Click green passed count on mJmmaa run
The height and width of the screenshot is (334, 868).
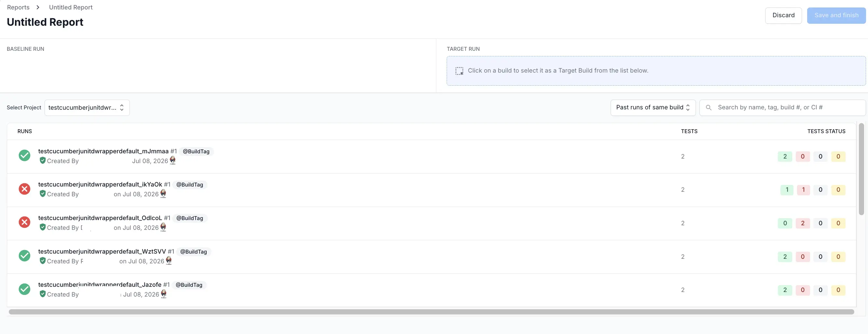785,156
